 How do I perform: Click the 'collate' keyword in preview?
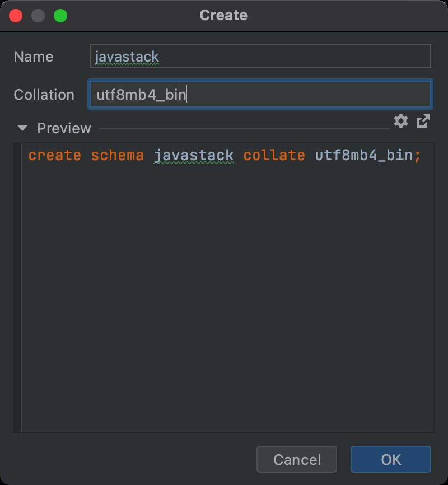tap(274, 155)
